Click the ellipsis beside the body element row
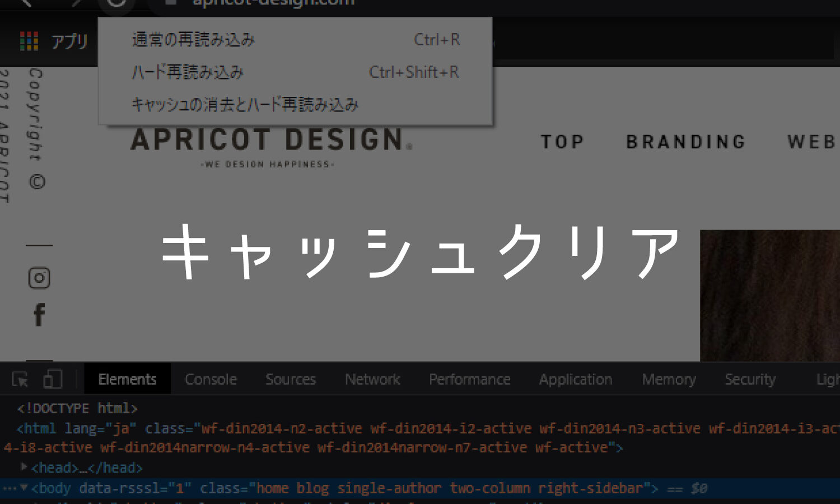The width and height of the screenshot is (840, 504). [9, 488]
